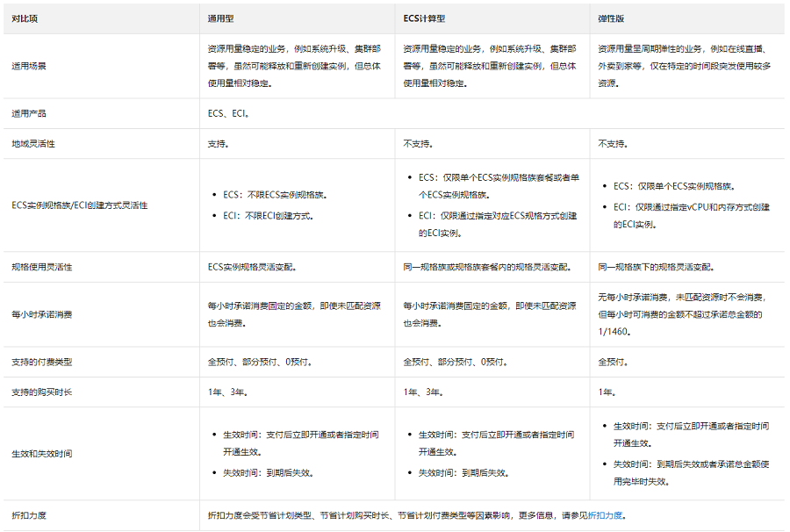Click 失效时间：到期后失效或者承诺总金额使用完毕时失效。
The image size is (790, 532).
[x=692, y=472]
